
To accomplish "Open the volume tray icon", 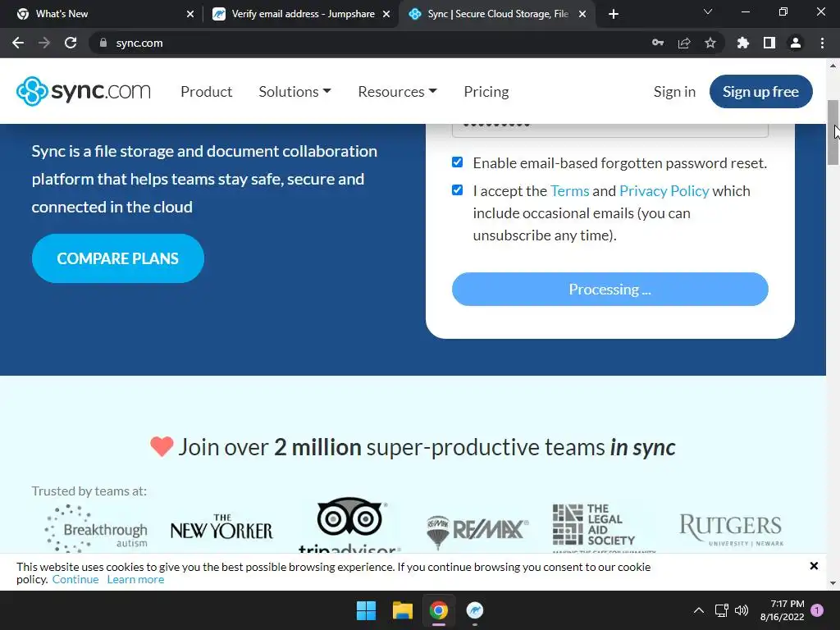I will point(742,610).
